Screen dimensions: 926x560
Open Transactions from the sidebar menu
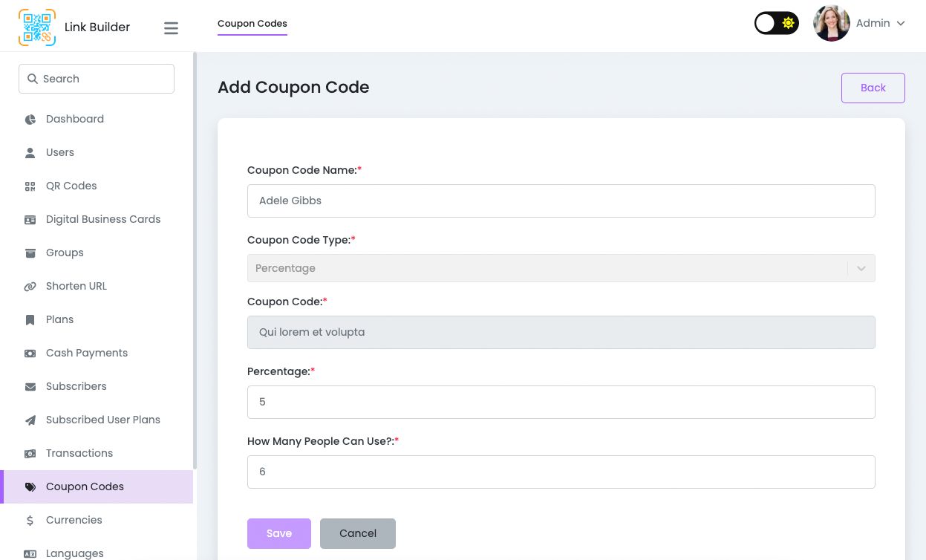click(x=79, y=453)
